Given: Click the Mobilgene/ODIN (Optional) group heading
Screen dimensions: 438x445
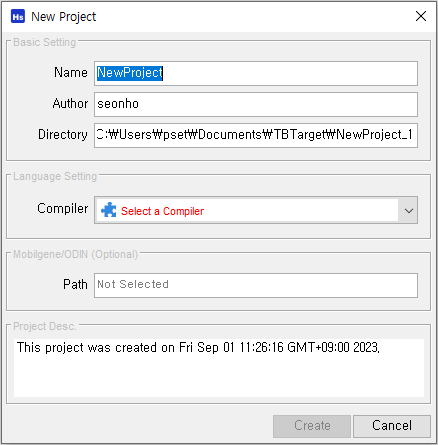Looking at the screenshot, I should click(76, 254).
